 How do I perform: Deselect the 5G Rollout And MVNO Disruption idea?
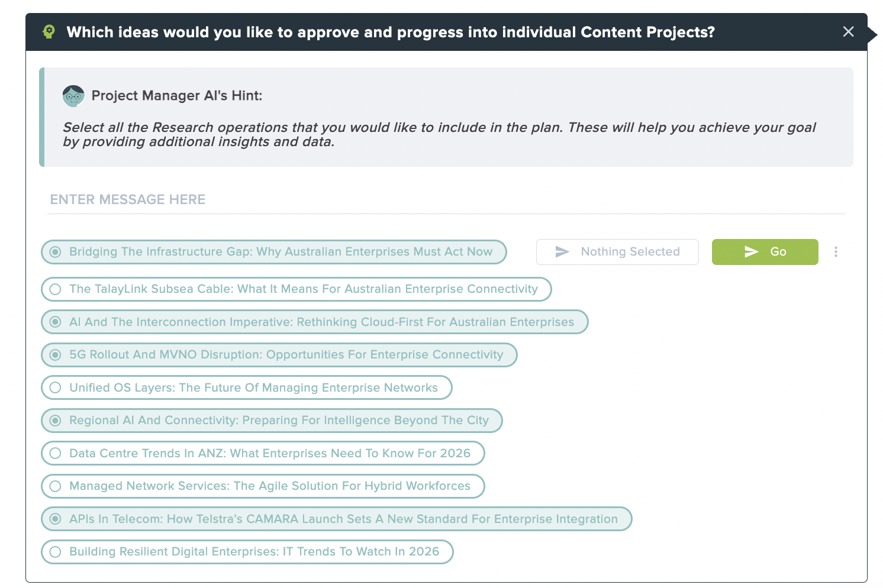pos(55,355)
